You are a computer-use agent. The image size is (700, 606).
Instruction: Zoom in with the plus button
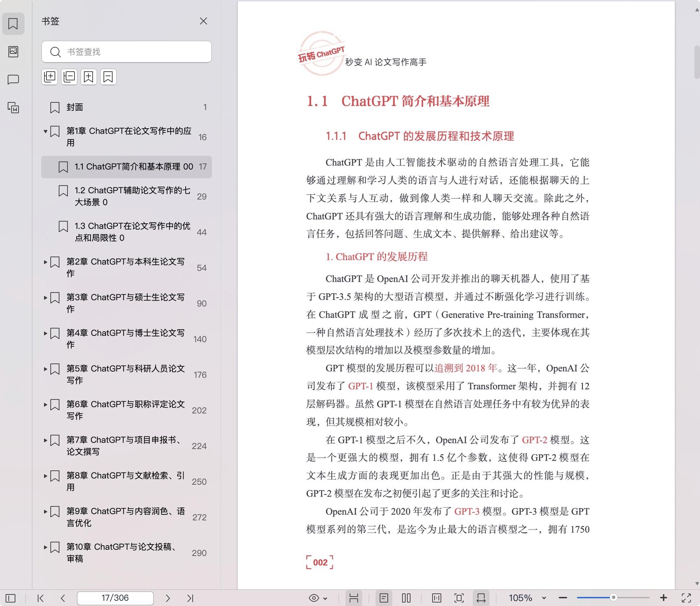663,598
